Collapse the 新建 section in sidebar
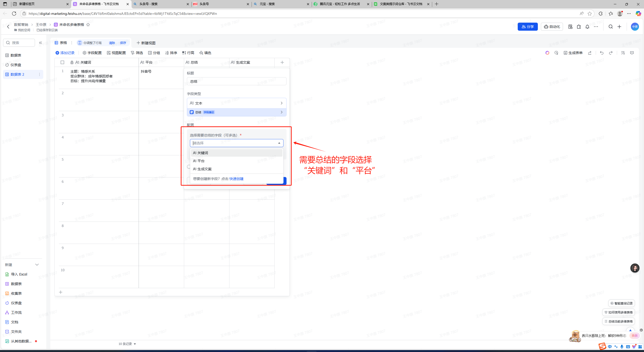Viewport: 644px width, 352px height. (37, 265)
